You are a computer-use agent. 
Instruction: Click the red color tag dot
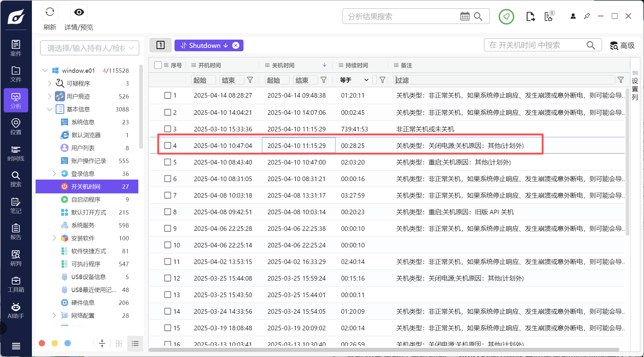pyautogui.click(x=42, y=343)
